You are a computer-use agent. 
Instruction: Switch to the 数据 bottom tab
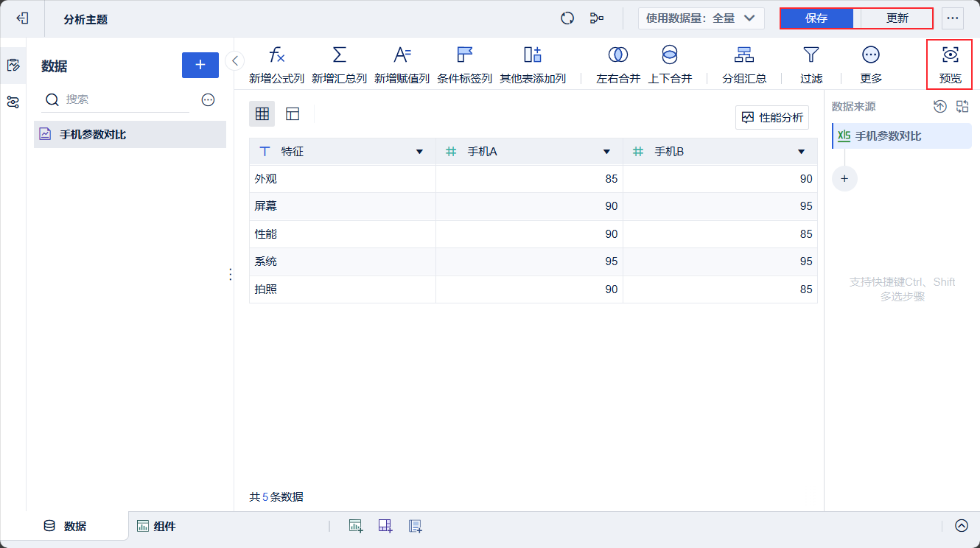65,526
